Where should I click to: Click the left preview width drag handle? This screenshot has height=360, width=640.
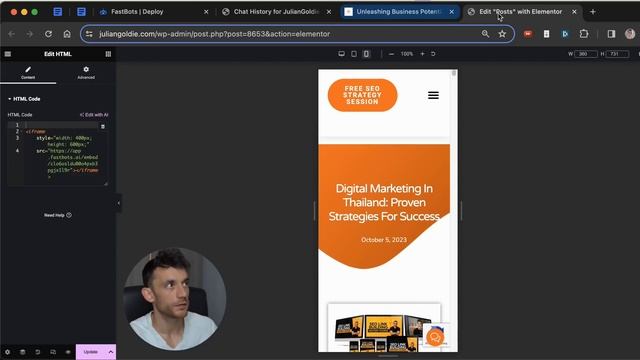314,211
